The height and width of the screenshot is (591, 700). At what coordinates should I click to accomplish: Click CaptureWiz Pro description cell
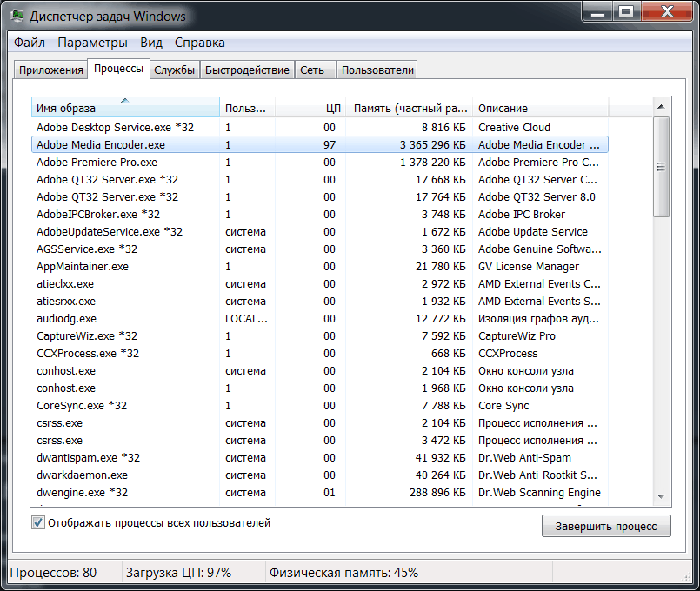click(517, 336)
